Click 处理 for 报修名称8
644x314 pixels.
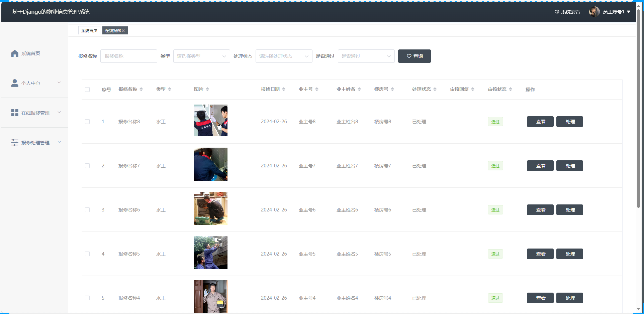(x=570, y=122)
